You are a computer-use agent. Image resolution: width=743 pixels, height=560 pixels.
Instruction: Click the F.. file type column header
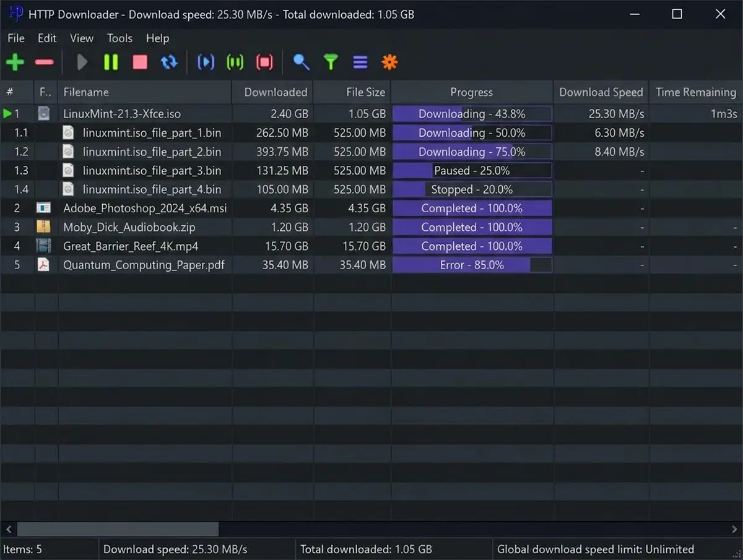pyautogui.click(x=46, y=92)
